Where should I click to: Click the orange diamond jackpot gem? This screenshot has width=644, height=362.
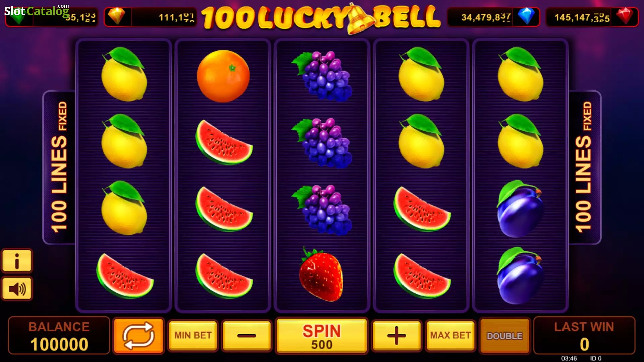(117, 16)
